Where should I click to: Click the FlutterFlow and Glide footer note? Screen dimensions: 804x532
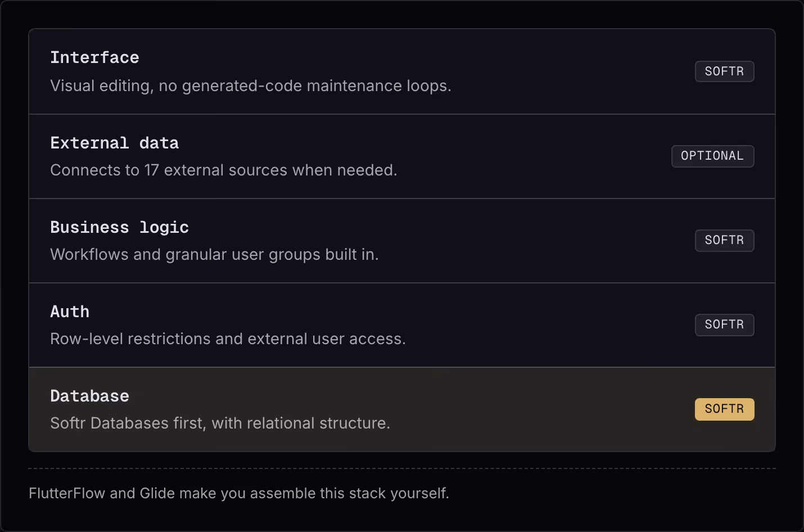coord(239,493)
